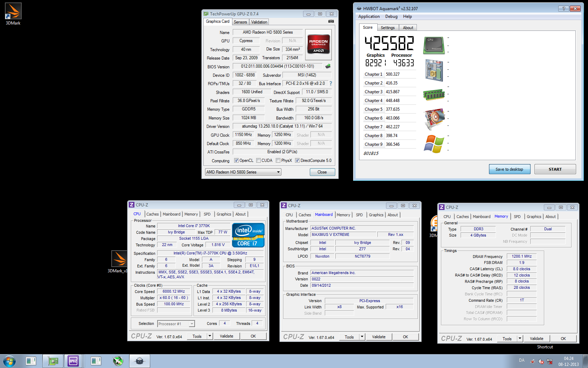This screenshot has height=368, width=588.
Task: Open the About tab in Aquamark
Action: (x=408, y=28)
